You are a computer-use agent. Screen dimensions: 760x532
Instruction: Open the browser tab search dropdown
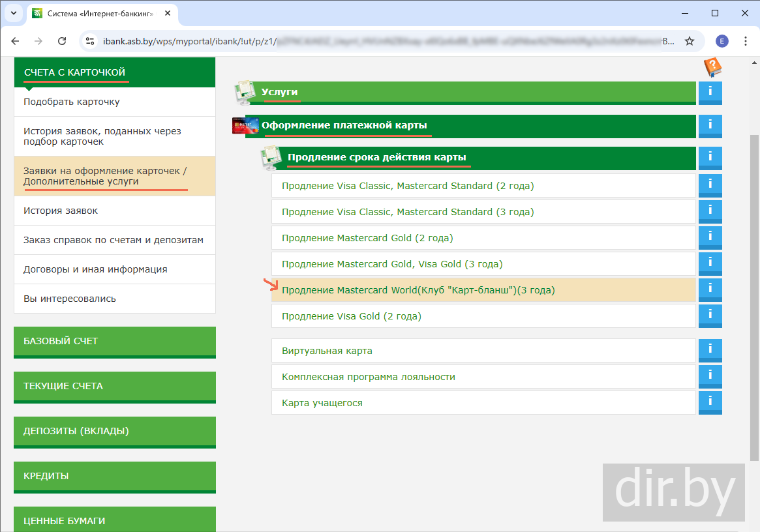13,13
